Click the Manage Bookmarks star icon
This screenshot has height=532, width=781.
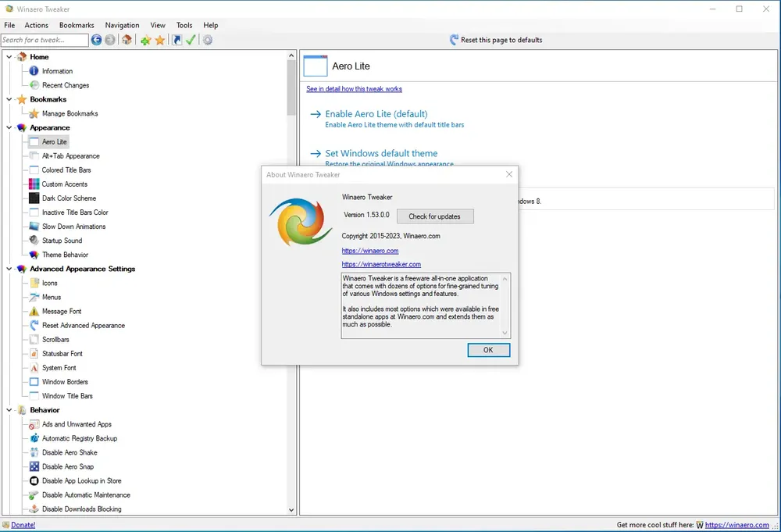click(34, 113)
